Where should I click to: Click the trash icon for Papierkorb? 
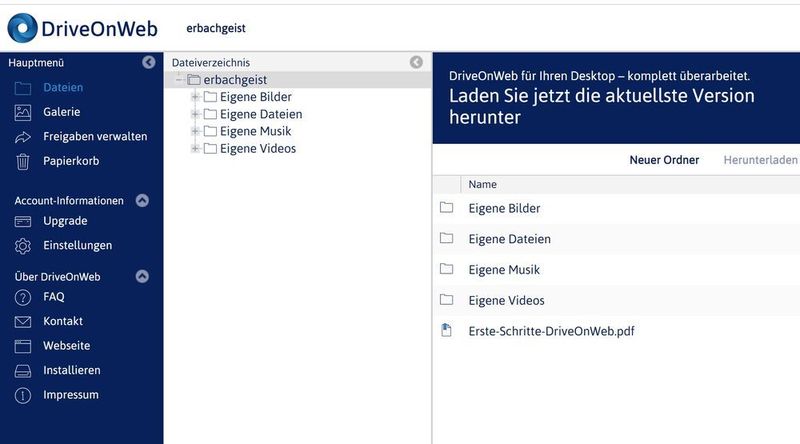pyautogui.click(x=22, y=161)
